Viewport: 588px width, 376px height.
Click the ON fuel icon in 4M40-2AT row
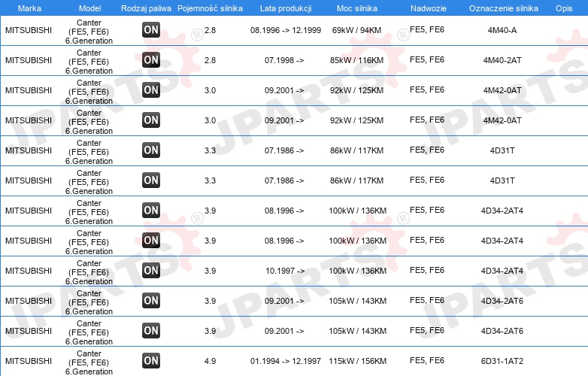click(151, 60)
